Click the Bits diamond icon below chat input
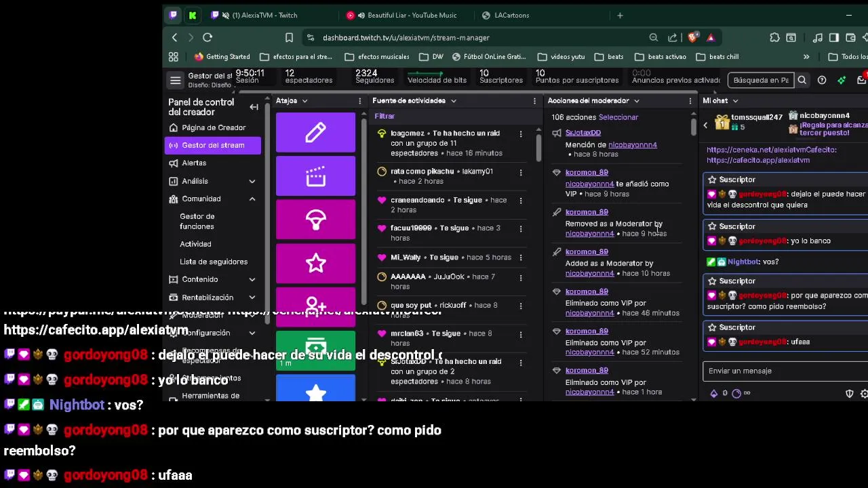Image resolution: width=868 pixels, height=488 pixels. pos(713,393)
